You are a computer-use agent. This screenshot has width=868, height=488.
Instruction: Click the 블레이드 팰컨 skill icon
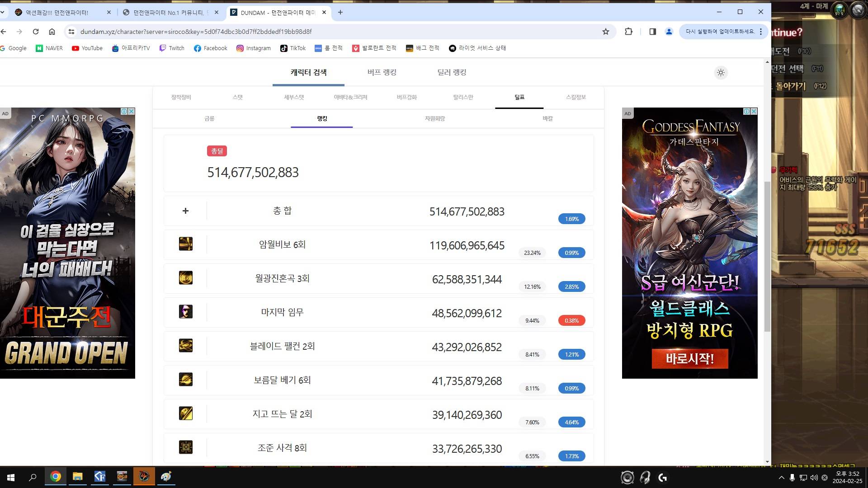[x=186, y=346]
